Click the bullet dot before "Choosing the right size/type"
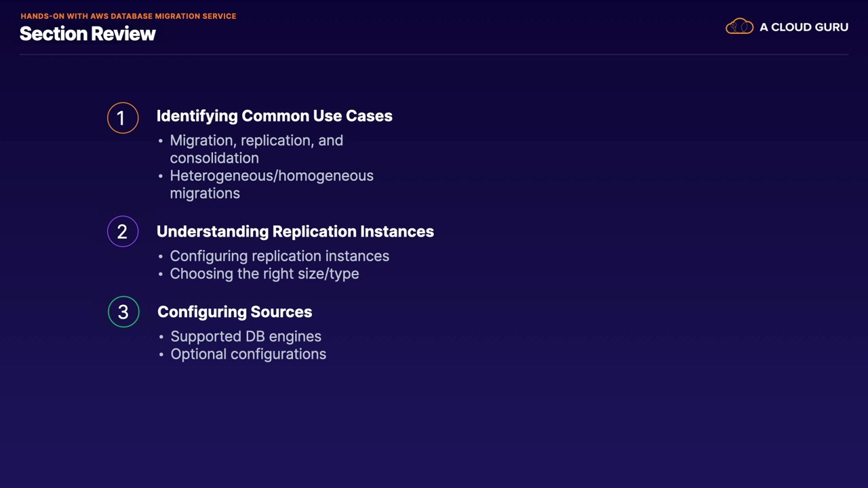 161,274
